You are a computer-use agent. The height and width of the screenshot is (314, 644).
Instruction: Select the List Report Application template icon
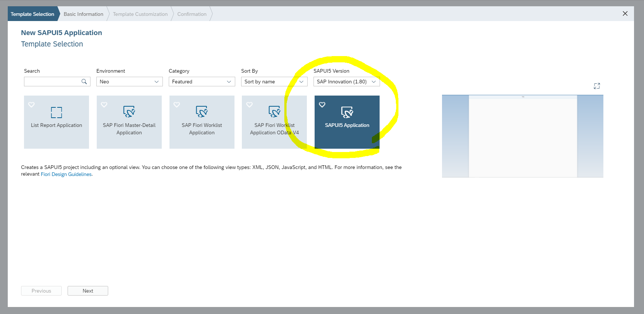click(x=56, y=112)
